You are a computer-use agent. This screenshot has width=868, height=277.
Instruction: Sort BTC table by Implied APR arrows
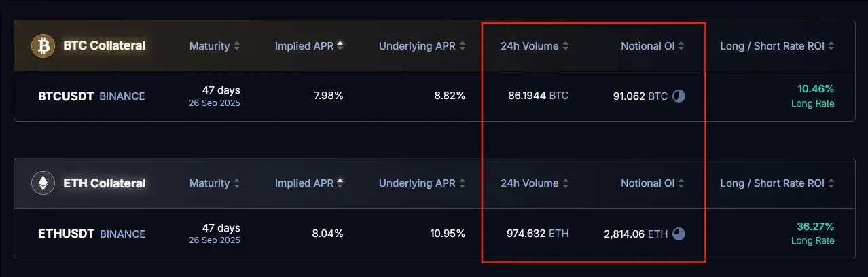click(x=340, y=46)
